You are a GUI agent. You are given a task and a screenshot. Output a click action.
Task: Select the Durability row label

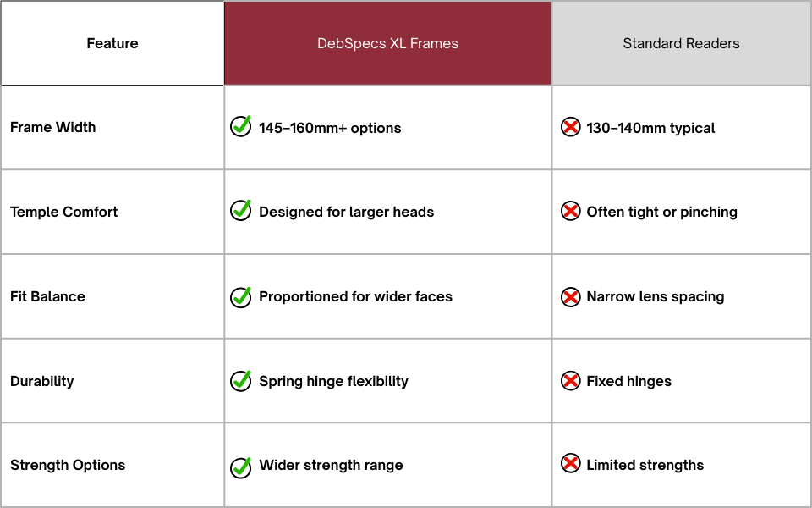click(x=42, y=381)
